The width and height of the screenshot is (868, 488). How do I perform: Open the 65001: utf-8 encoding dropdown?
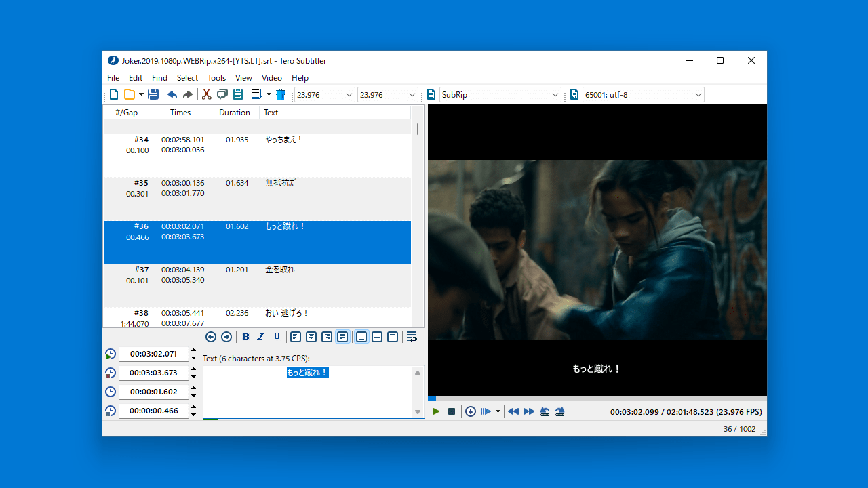click(x=644, y=95)
